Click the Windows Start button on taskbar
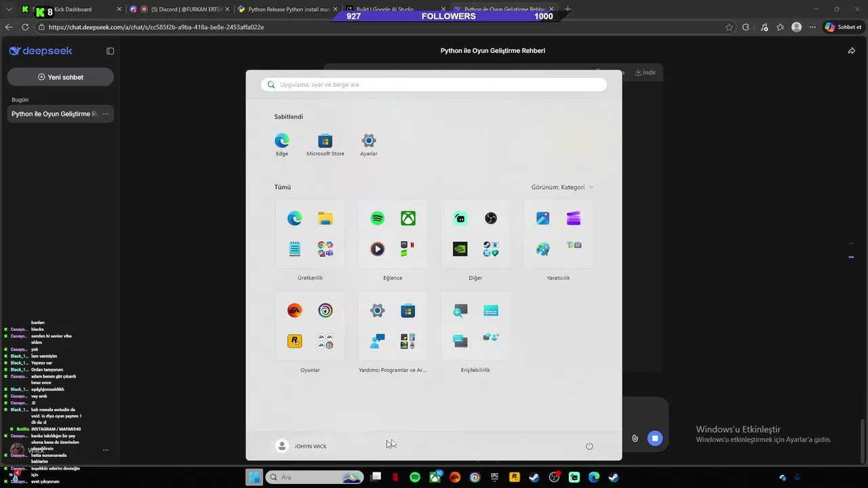 (x=254, y=477)
